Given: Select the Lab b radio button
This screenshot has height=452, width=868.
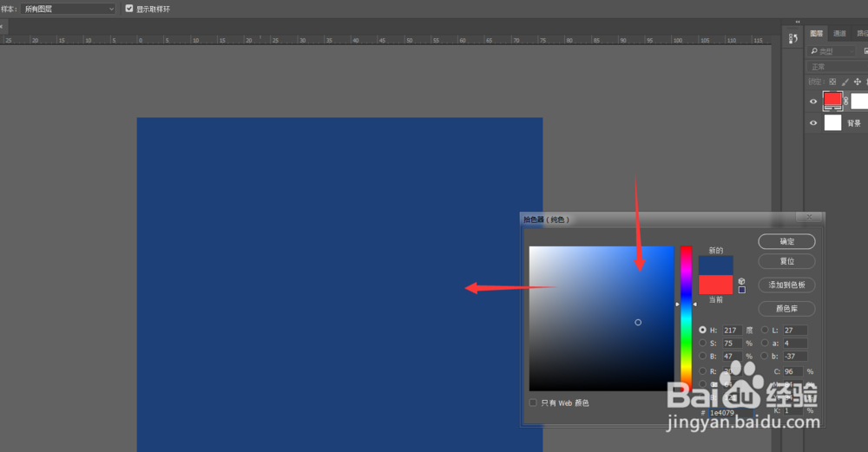Looking at the screenshot, I should click(765, 356).
